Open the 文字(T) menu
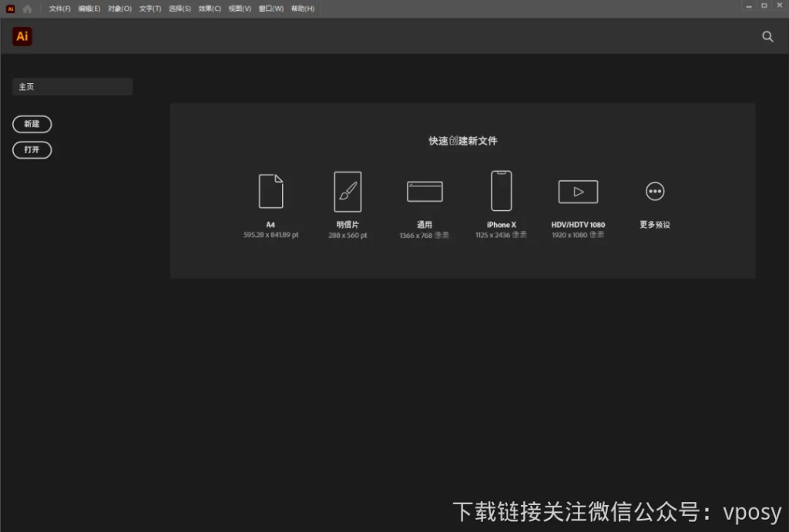Image resolution: width=789 pixels, height=532 pixels. coord(150,8)
